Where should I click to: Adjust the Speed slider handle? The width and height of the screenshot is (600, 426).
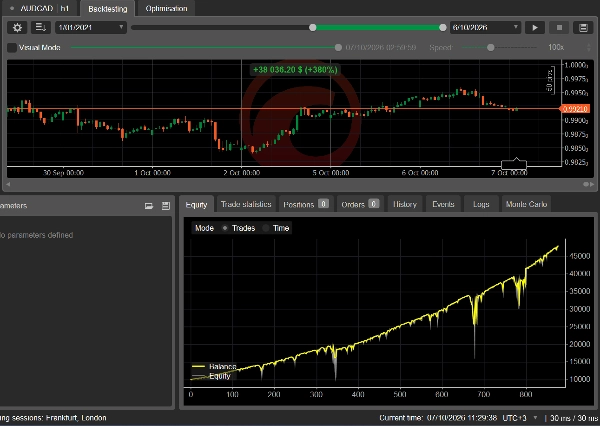(491, 47)
